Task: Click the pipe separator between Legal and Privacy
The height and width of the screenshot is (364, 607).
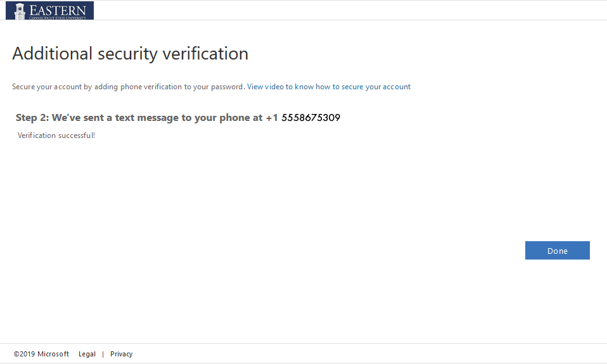Action: coord(103,355)
